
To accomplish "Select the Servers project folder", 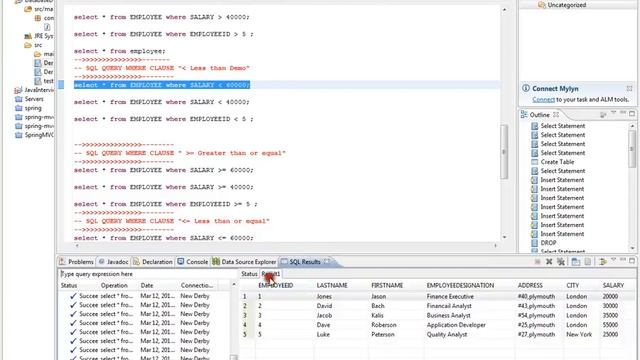I will pos(29,99).
